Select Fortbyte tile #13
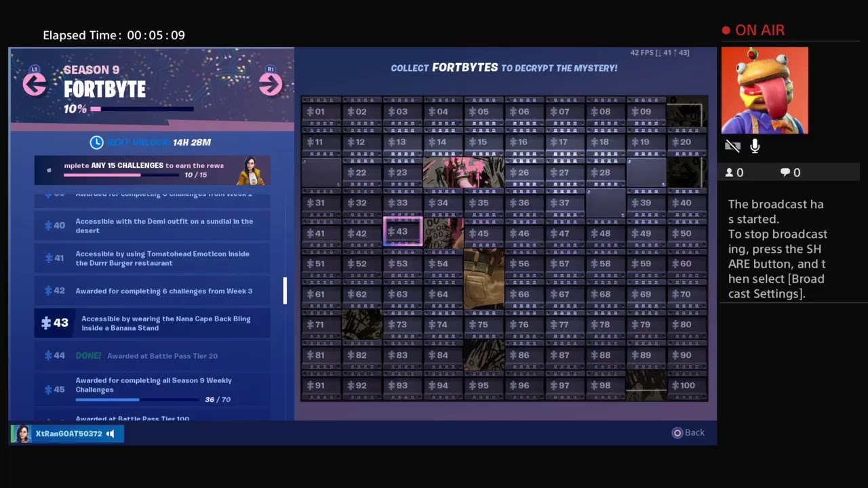Screen dimensions: 868x488 point(403,142)
